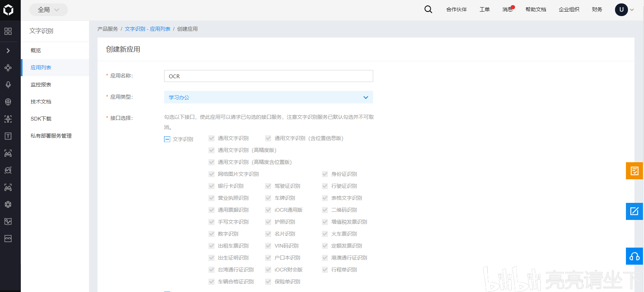Viewport: 644px width, 292px height.
Task: Toggle the 港澳通行证识别 checkbox
Action: pos(325,258)
